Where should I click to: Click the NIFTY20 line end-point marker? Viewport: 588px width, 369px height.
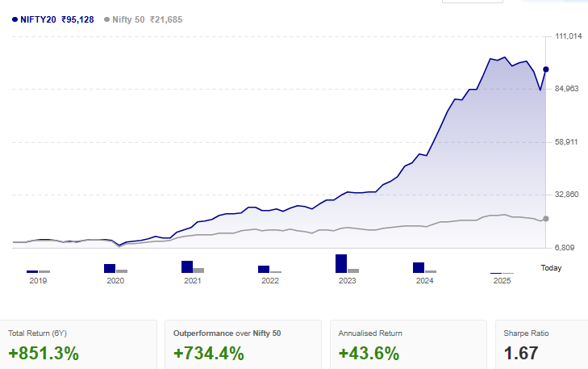pyautogui.click(x=546, y=69)
